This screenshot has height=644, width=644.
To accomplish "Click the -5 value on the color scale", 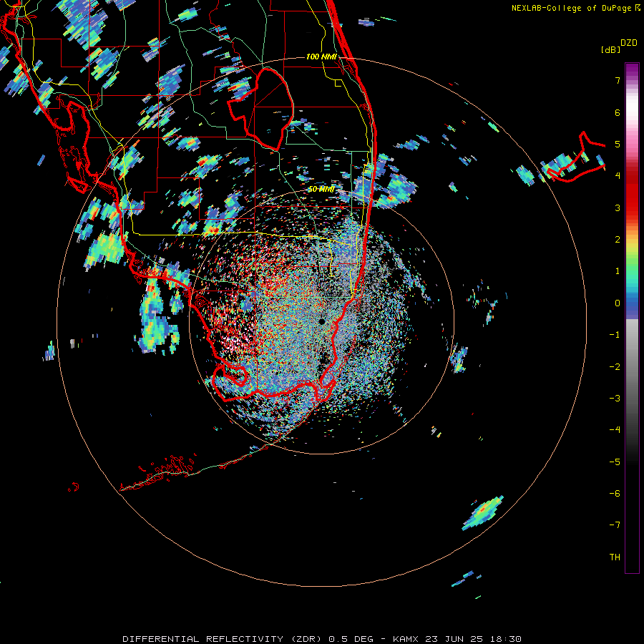I will 615,462.
